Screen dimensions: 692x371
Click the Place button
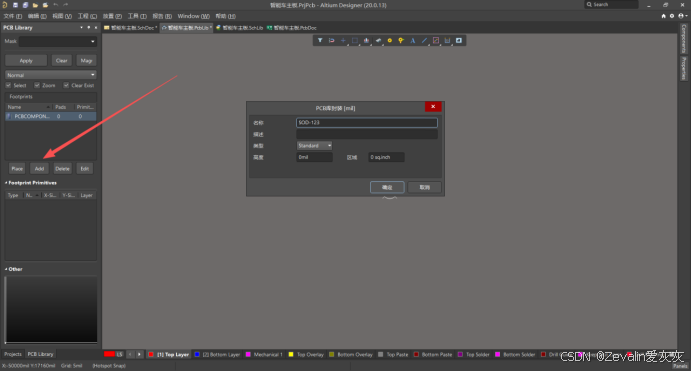pyautogui.click(x=17, y=169)
